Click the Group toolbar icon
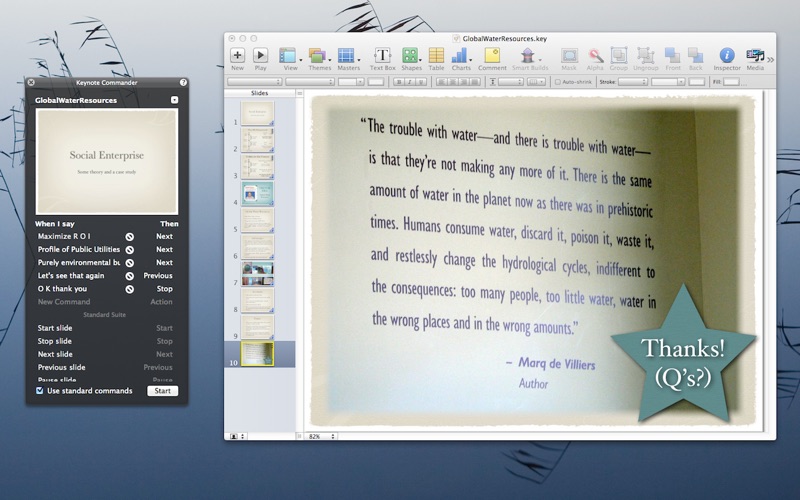Screen dimensions: 800x500 (x=619, y=55)
